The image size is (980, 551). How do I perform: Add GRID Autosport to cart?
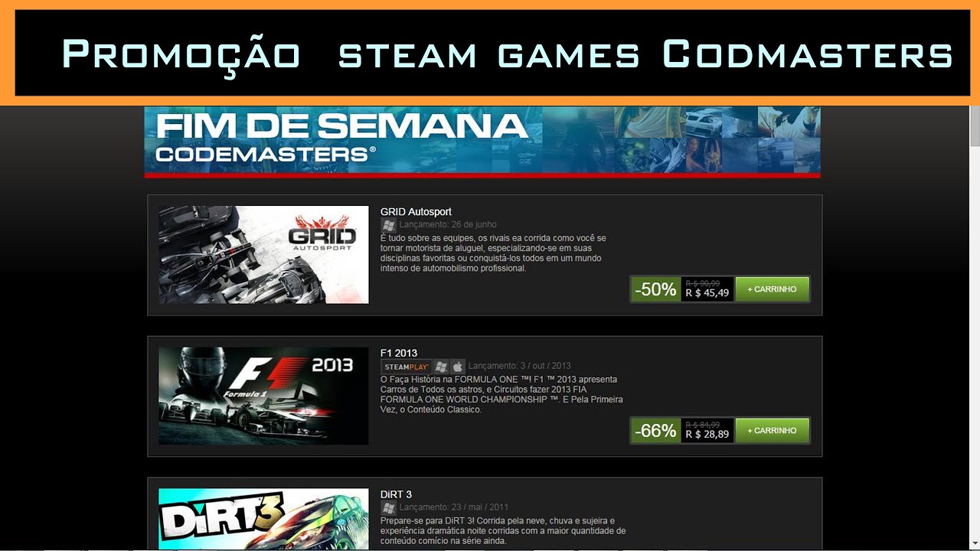772,289
